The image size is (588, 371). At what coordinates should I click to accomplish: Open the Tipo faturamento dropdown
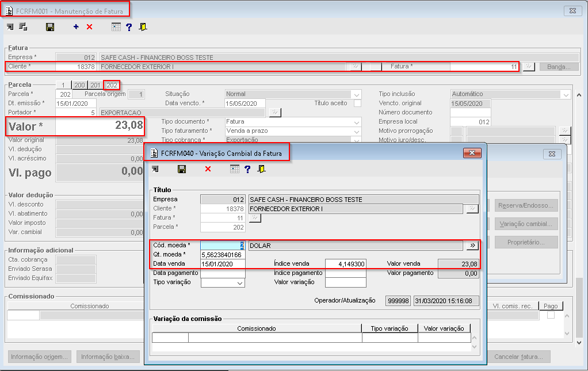(x=356, y=131)
